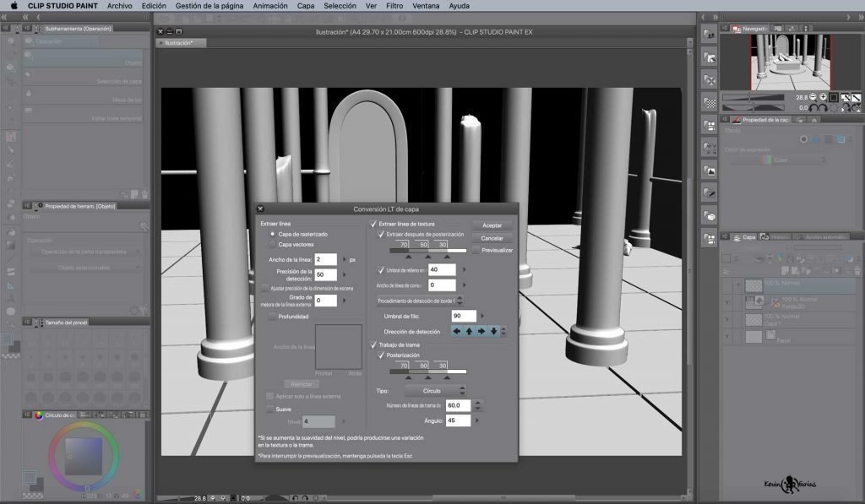Open the Ventana menu
The width and height of the screenshot is (865, 504).
(x=426, y=6)
